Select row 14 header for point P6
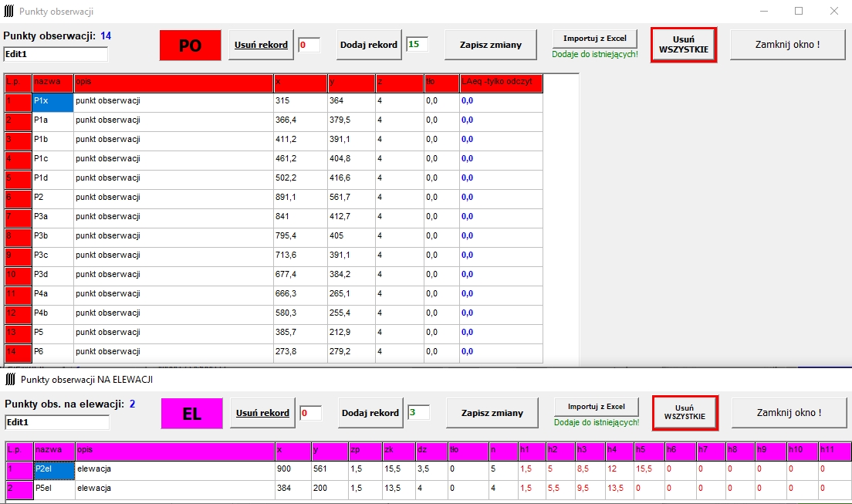 point(17,352)
